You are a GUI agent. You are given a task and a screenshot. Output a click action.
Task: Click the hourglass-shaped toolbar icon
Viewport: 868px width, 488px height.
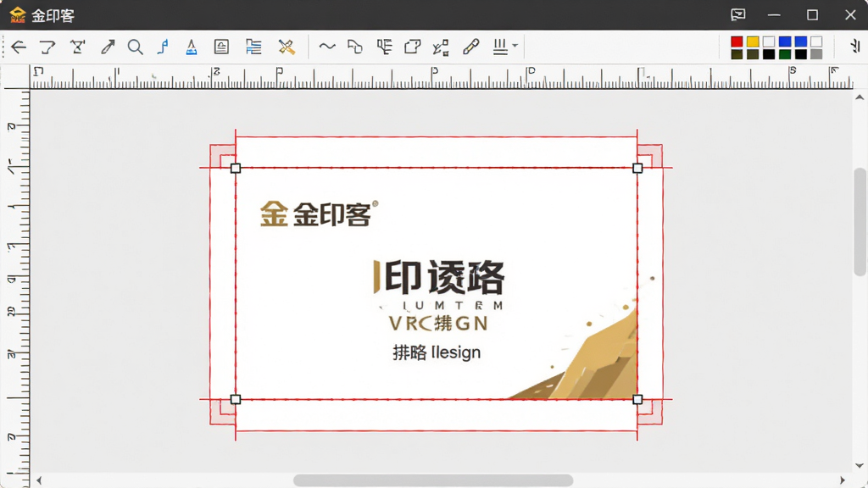click(77, 47)
